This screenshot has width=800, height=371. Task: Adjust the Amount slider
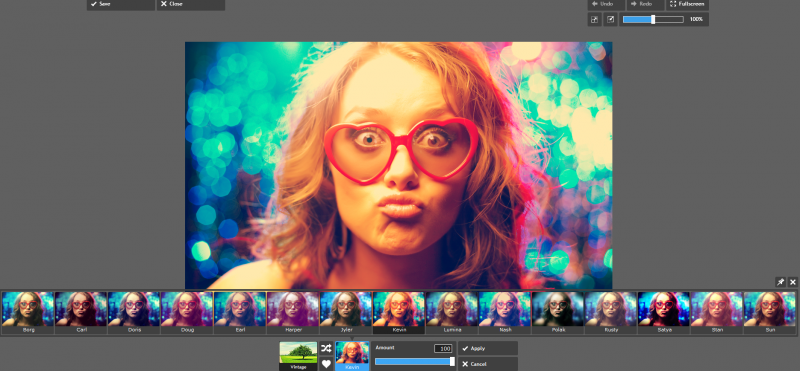coord(414,362)
